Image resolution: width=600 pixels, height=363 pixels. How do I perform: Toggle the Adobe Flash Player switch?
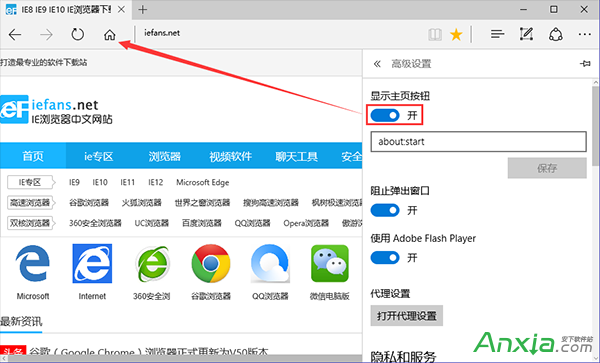click(385, 257)
